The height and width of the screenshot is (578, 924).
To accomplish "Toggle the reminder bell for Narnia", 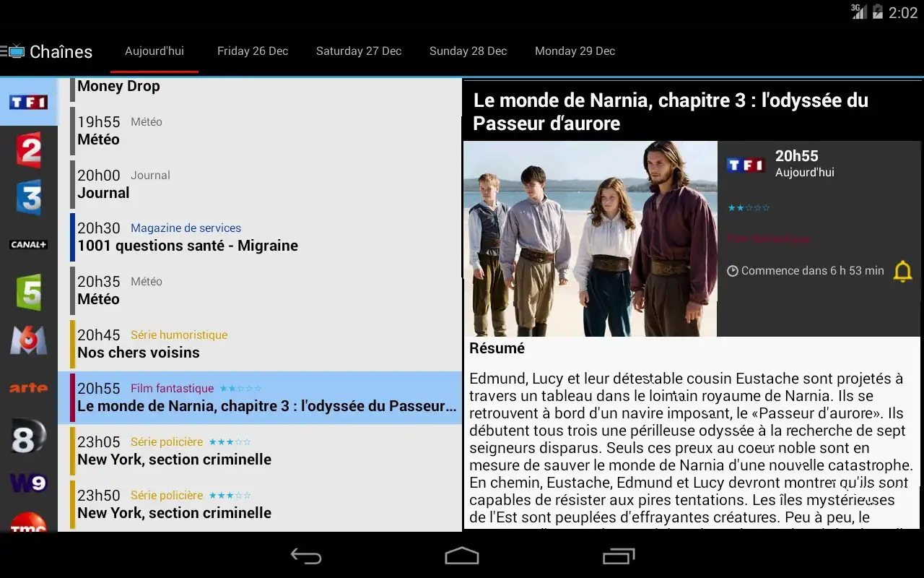I will [902, 271].
